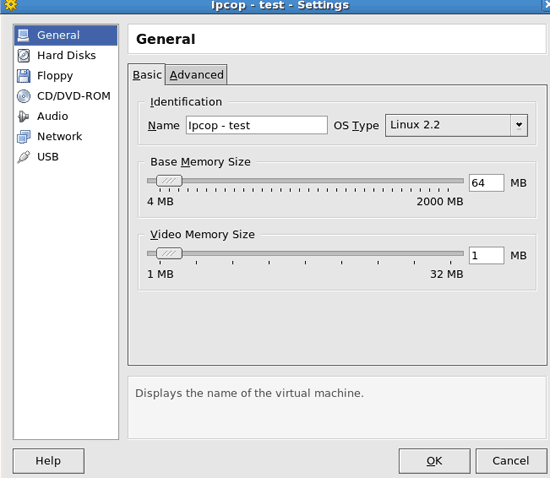
Task: Click the Identification group label
Action: click(x=186, y=102)
